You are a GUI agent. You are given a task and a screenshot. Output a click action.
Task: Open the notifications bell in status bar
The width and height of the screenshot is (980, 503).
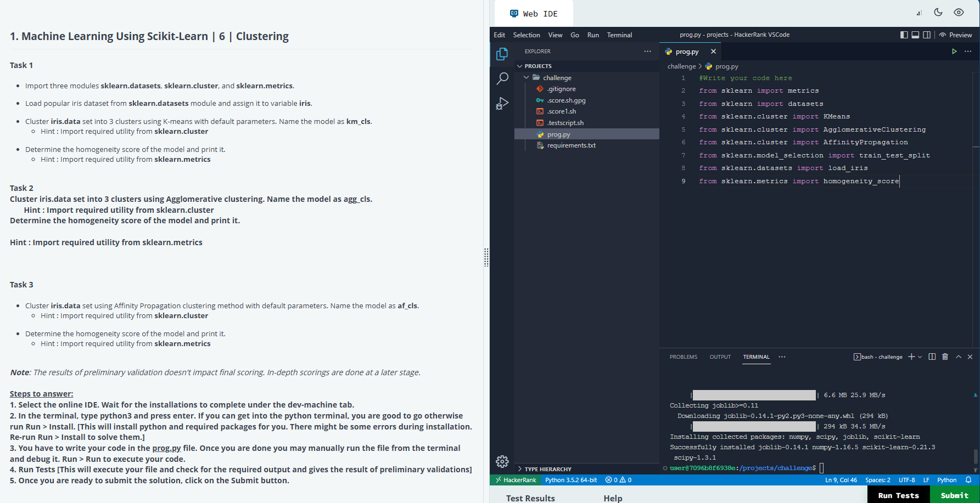pos(968,480)
